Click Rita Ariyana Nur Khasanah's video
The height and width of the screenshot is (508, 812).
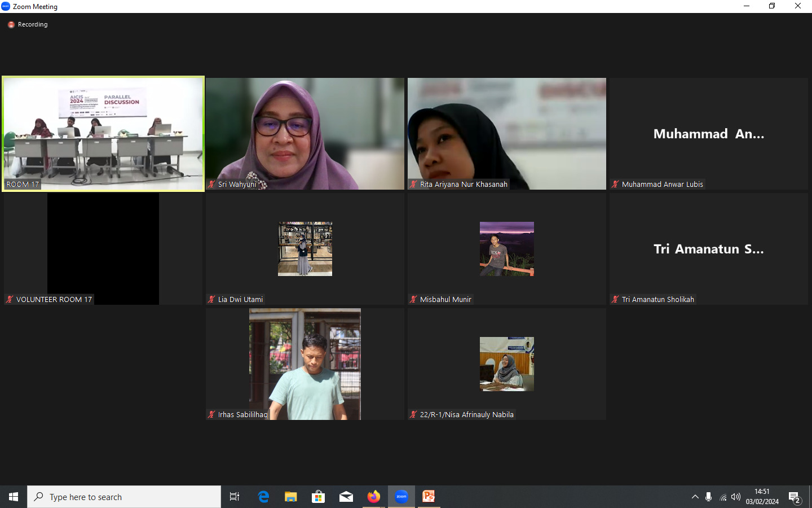click(x=507, y=134)
